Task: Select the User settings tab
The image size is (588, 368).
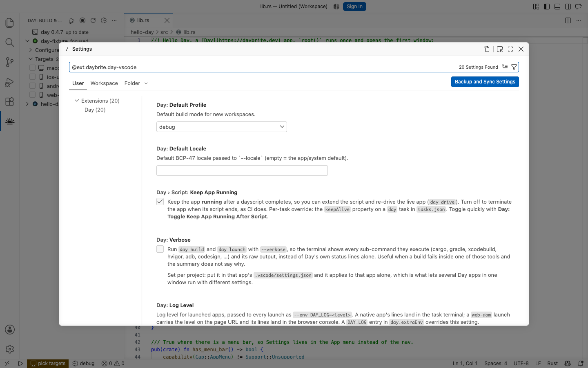Action: point(78,83)
